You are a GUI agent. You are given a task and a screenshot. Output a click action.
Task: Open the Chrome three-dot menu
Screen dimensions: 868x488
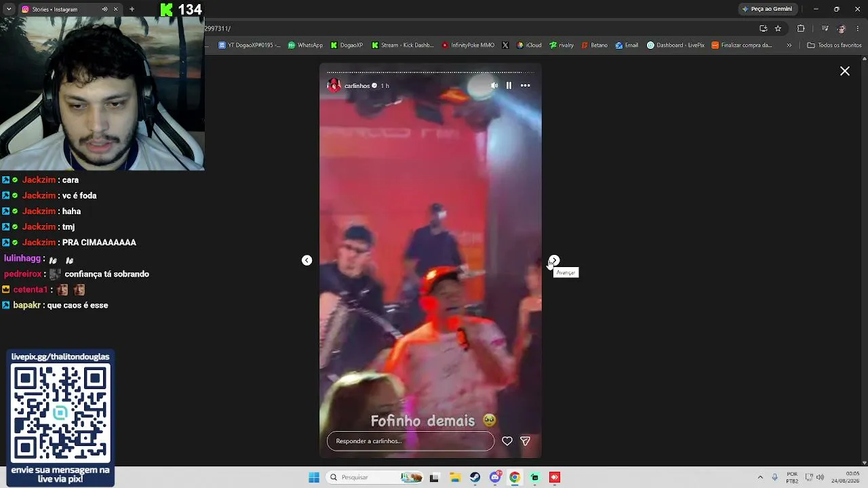[x=858, y=28]
